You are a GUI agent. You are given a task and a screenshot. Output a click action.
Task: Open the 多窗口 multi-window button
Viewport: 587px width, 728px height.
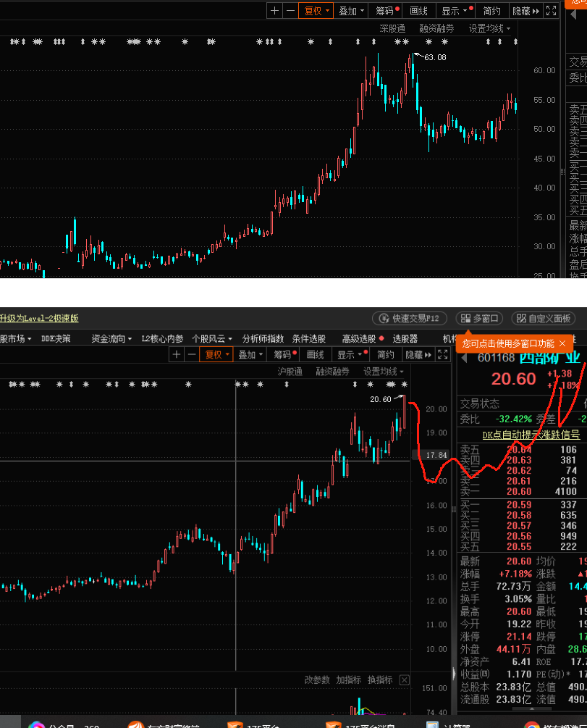479,318
